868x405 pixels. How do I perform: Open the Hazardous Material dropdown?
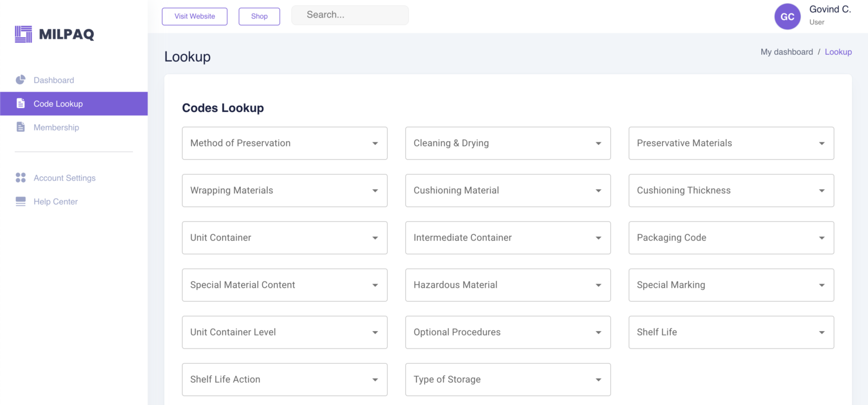507,285
